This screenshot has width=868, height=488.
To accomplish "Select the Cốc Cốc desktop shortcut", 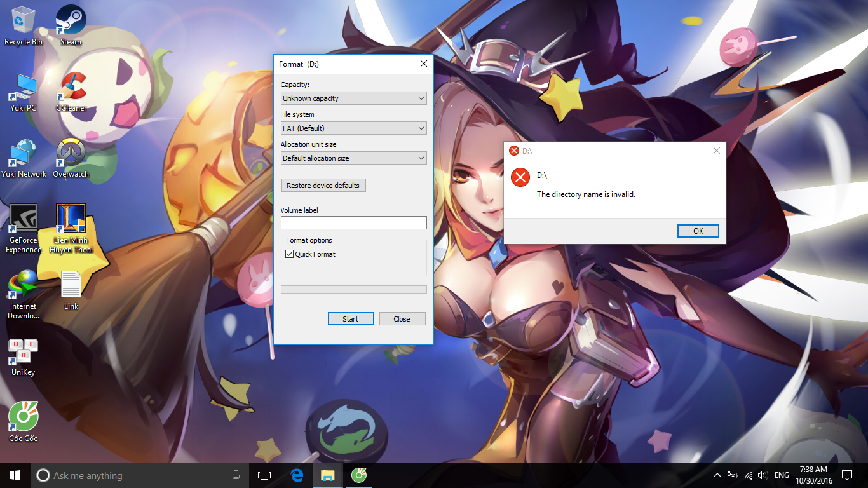I will click(24, 422).
